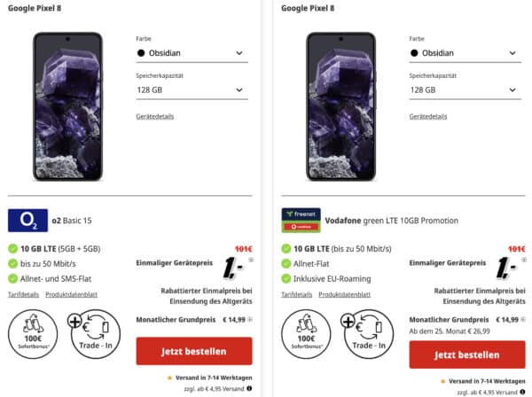532x397 pixels.
Task: Expand Farbe dropdown on the o2 offer
Action: (x=192, y=53)
